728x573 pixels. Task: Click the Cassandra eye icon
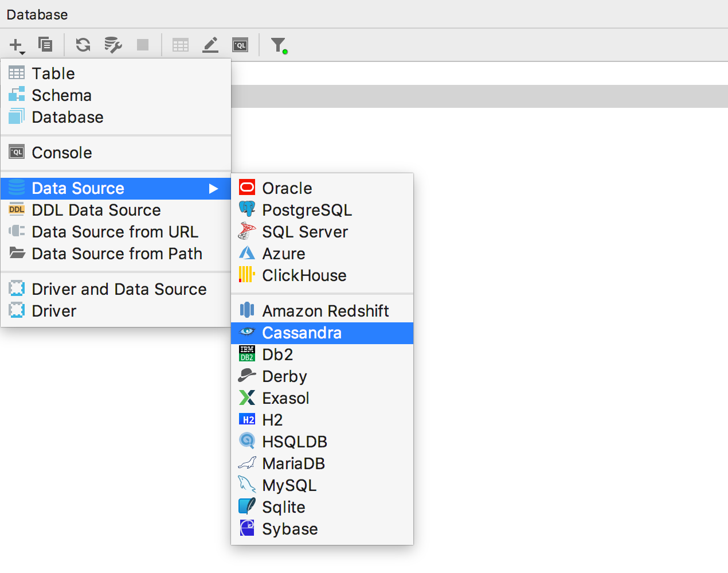(x=247, y=332)
